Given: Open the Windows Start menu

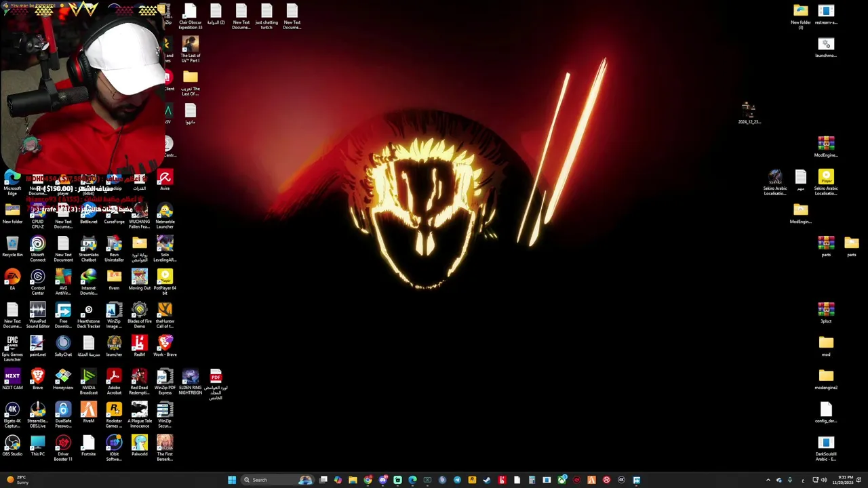Looking at the screenshot, I should tap(232, 480).
